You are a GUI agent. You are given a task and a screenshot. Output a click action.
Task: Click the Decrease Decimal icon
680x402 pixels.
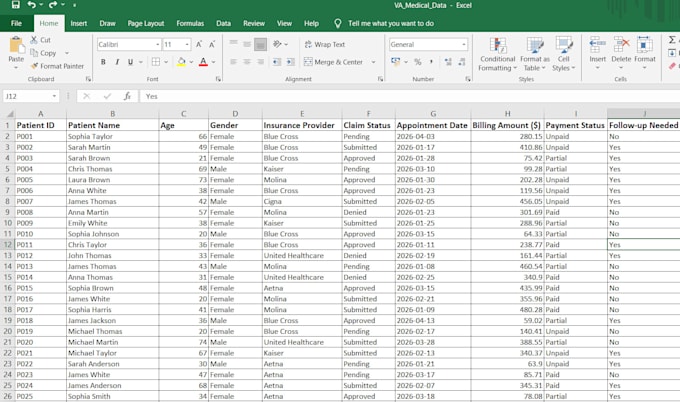[x=462, y=62]
